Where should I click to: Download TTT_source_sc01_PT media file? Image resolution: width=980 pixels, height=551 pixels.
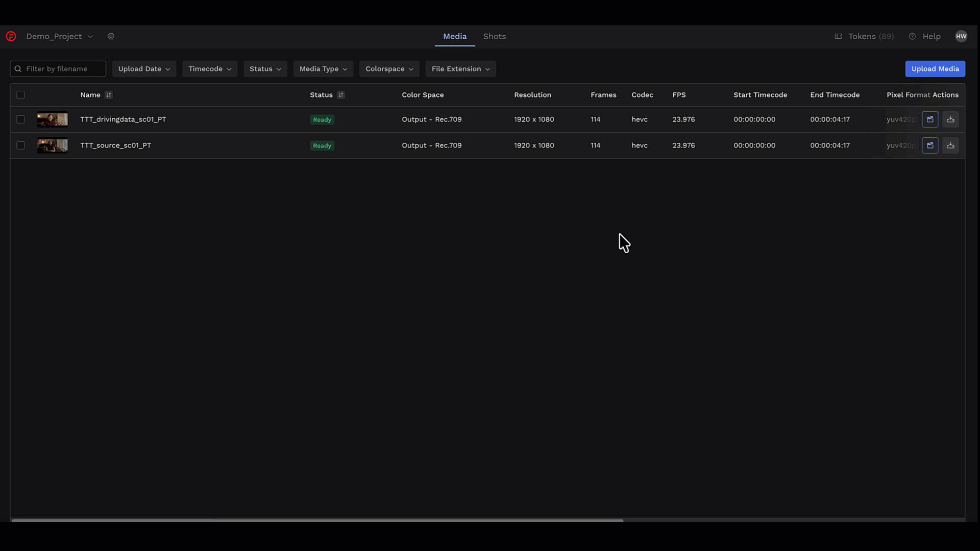click(950, 145)
